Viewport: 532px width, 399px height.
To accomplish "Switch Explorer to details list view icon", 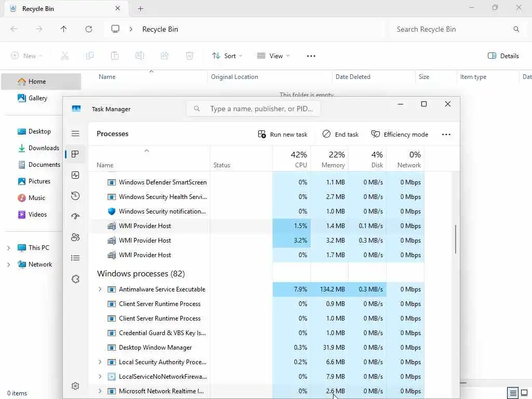I will coord(513,393).
